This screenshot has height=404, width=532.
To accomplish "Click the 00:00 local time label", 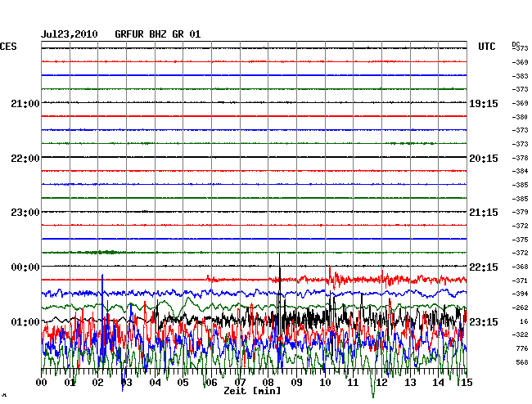I will coord(25,267).
